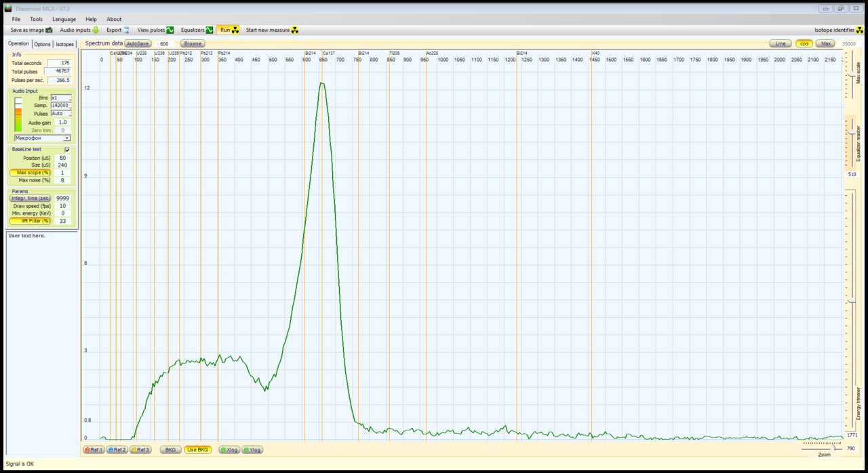Image resolution: width=868 pixels, height=473 pixels.
Task: Toggle the Ref 2 reference button
Action: pyautogui.click(x=117, y=450)
